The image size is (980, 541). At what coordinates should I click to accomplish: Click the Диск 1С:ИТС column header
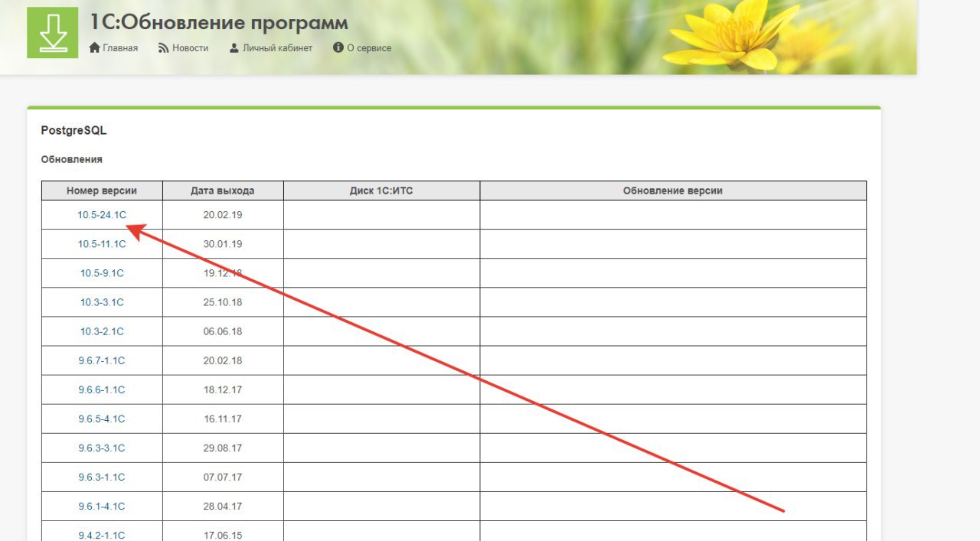pyautogui.click(x=381, y=191)
